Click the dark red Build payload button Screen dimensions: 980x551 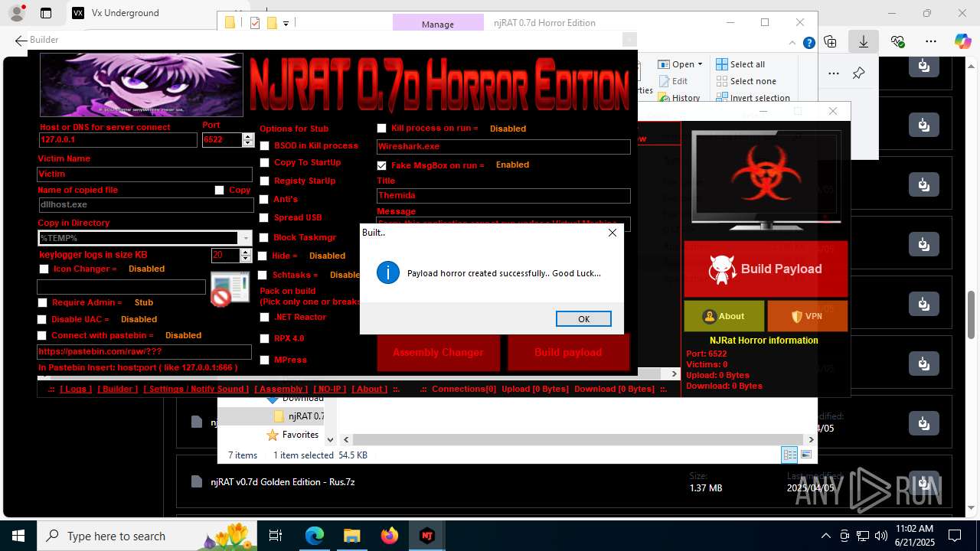pyautogui.click(x=568, y=353)
